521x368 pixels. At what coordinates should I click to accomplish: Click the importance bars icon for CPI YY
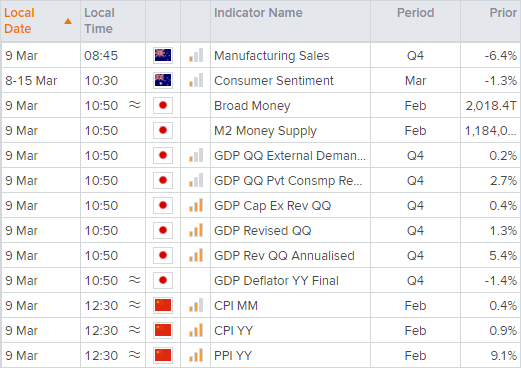[x=196, y=330]
